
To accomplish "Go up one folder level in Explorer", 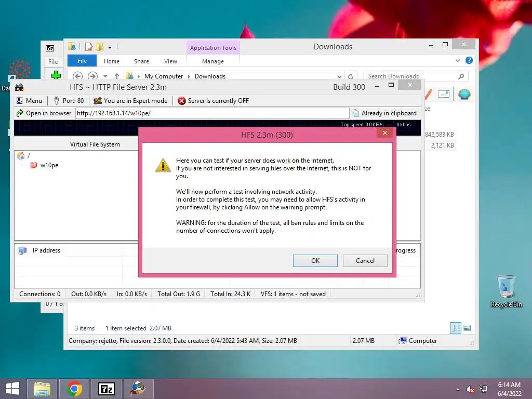I will click(117, 76).
